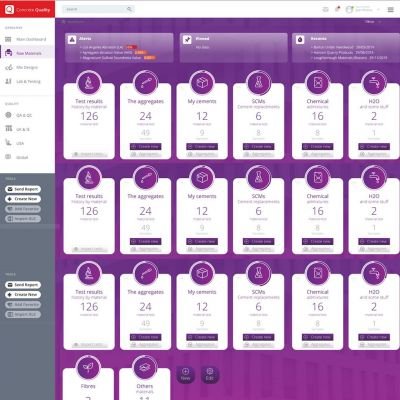Click Create new on middle-row Chemical card
The height and width of the screenshot is (400, 400).
318,241
